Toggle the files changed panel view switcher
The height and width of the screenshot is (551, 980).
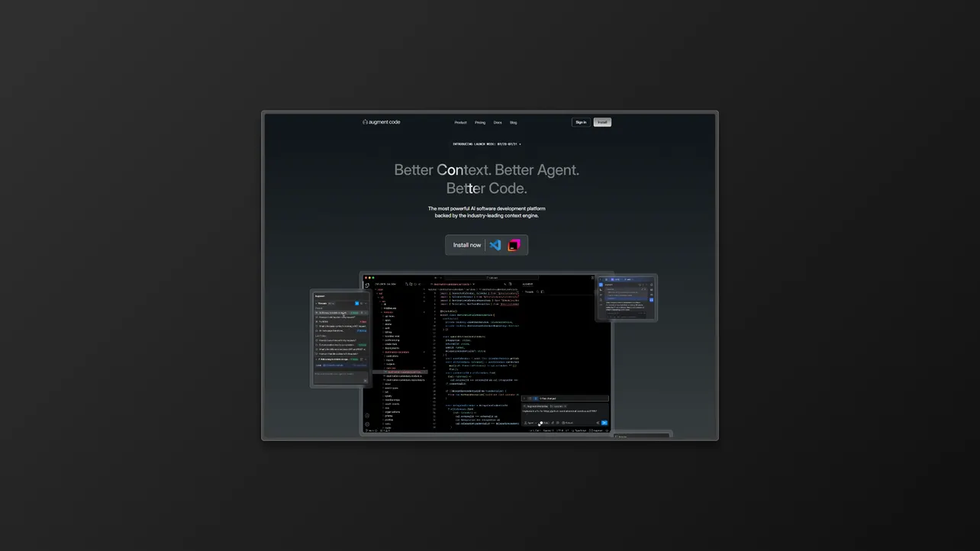530,398
